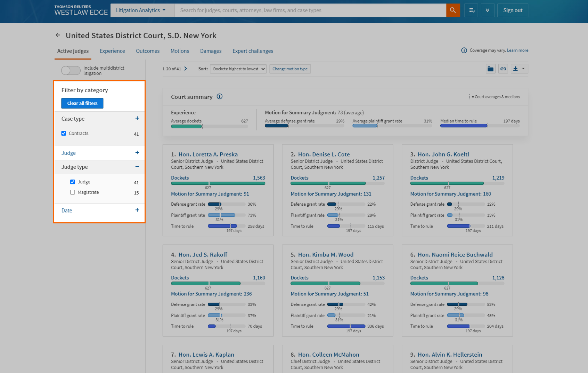588x373 pixels.
Task: Collapse the Judge type filter section
Action: [137, 167]
